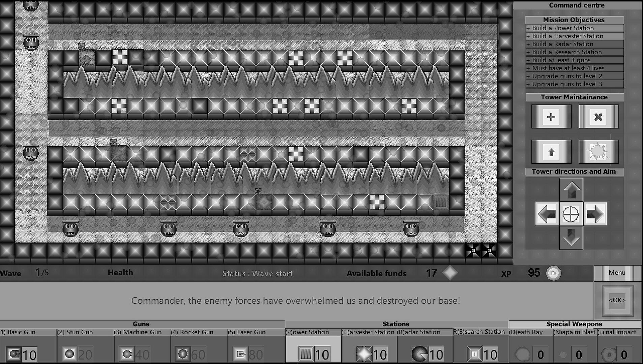Open the Menu button
The width and height of the screenshot is (643, 364).
(617, 272)
